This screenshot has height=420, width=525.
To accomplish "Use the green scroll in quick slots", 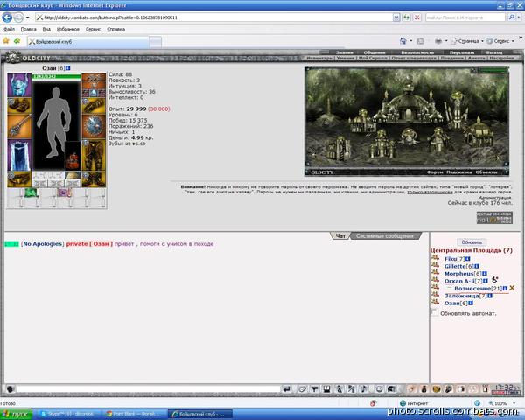I will [31, 192].
